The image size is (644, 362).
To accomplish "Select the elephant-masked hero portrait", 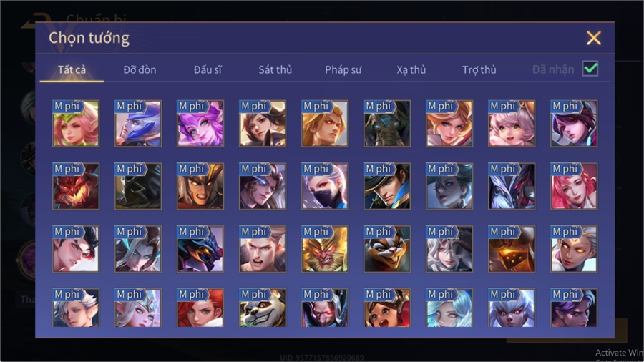I will click(387, 124).
